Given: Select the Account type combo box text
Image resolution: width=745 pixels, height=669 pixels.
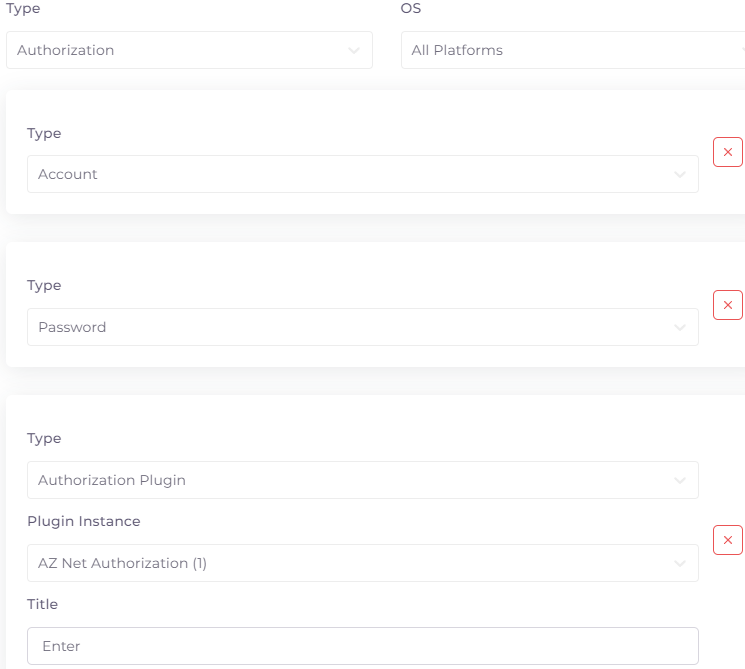Looking at the screenshot, I should tap(67, 174).
